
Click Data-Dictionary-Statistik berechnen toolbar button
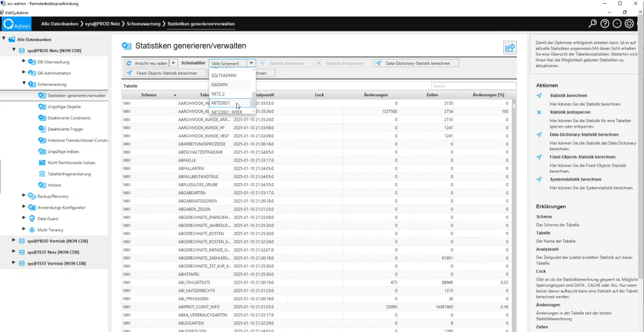click(x=417, y=63)
